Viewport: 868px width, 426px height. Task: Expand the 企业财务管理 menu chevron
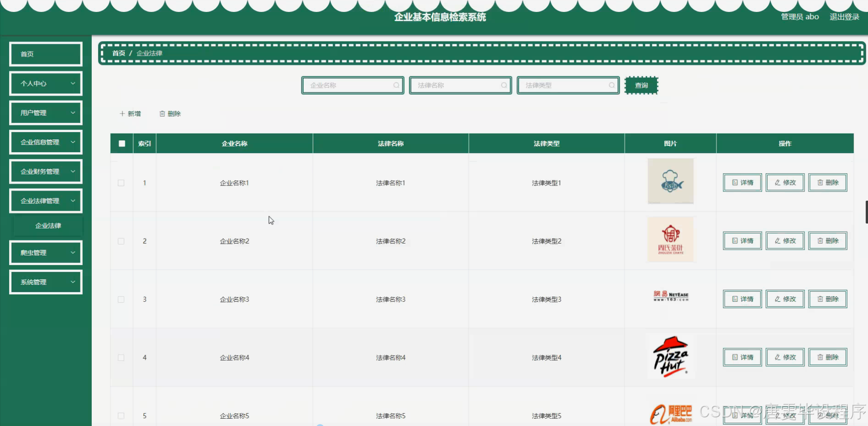pos(73,171)
